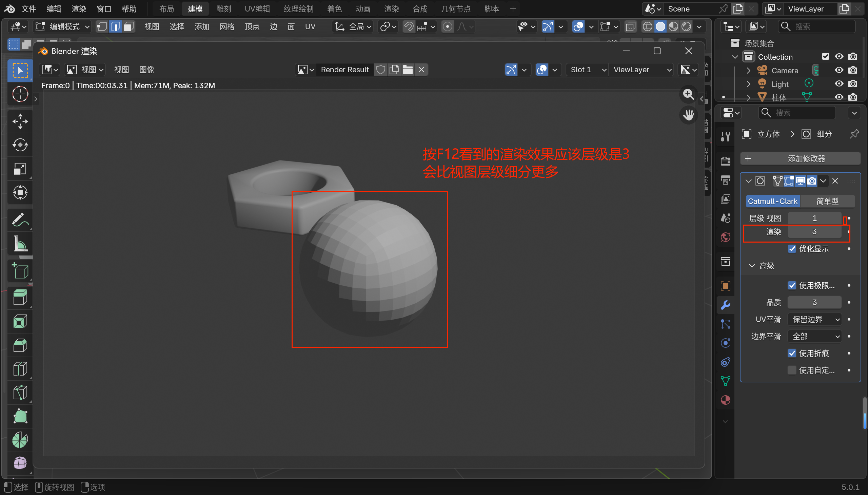This screenshot has height=495, width=868.
Task: Select the Scale tool
Action: coord(20,169)
